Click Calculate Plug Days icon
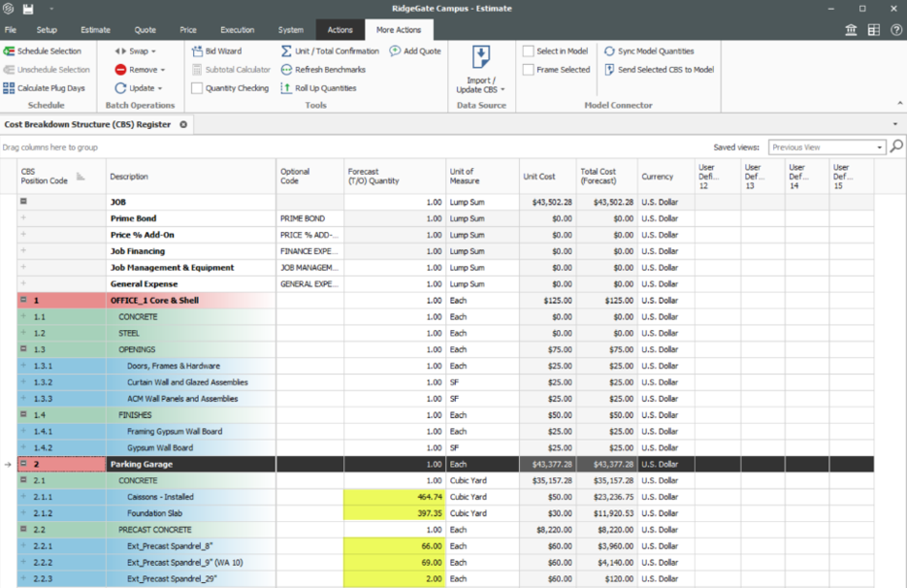 (x=9, y=88)
